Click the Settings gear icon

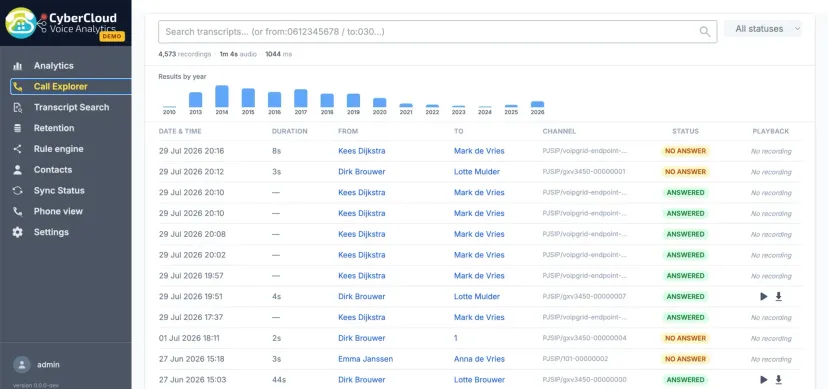click(17, 232)
